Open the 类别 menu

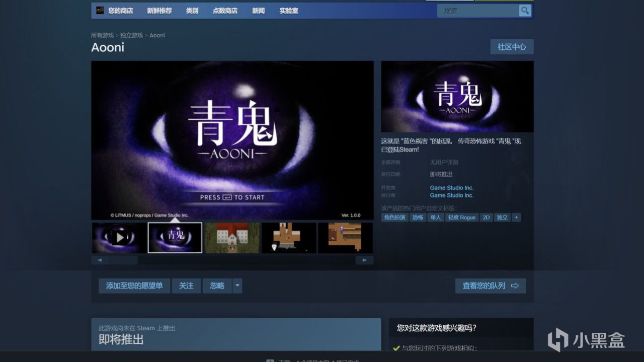[192, 11]
